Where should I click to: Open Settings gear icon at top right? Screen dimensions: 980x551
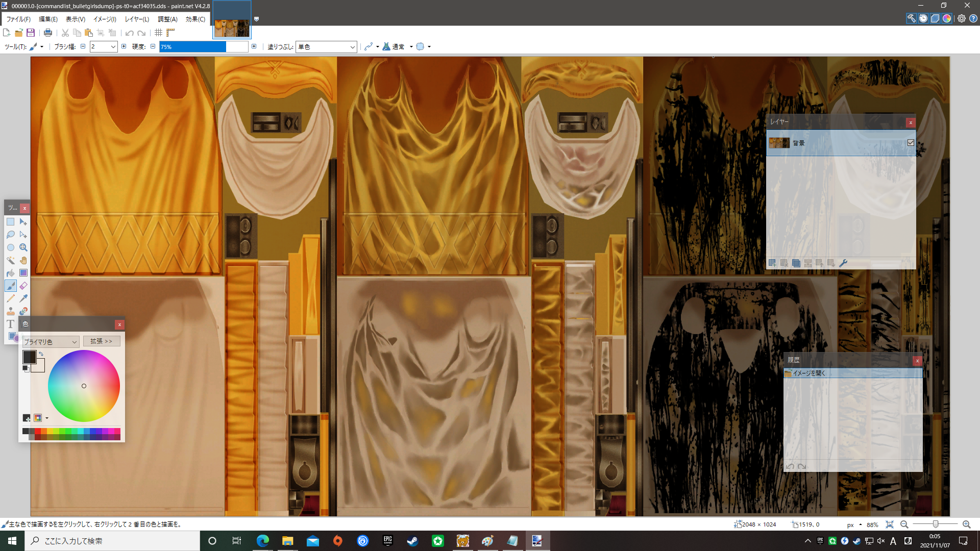pyautogui.click(x=962, y=18)
